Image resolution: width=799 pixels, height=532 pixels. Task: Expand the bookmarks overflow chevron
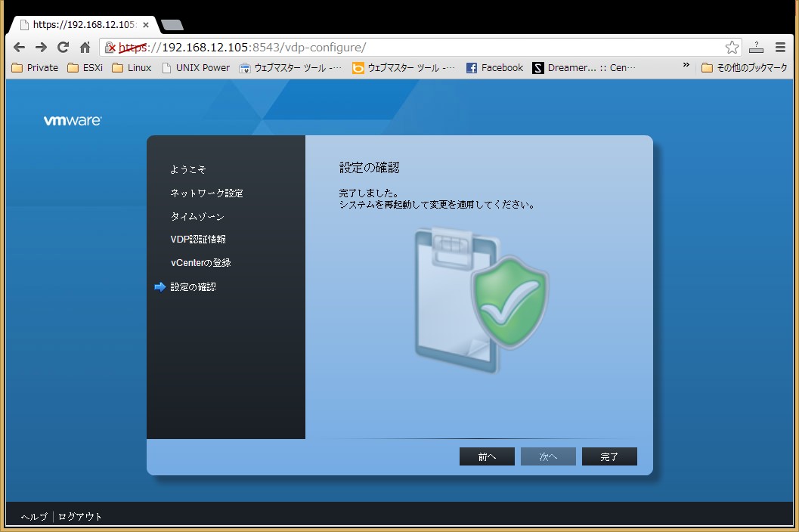coord(686,65)
